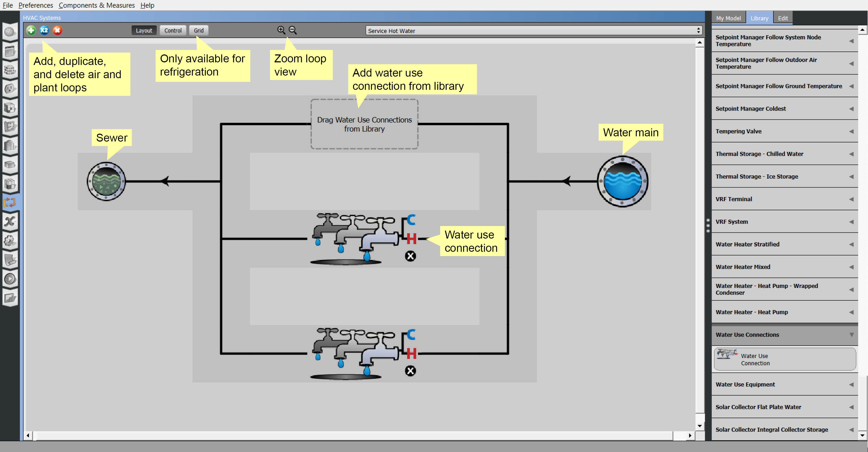The width and height of the screenshot is (868, 452).
Task: Open the Run Simulation sidebar tab
Action: pos(10,279)
